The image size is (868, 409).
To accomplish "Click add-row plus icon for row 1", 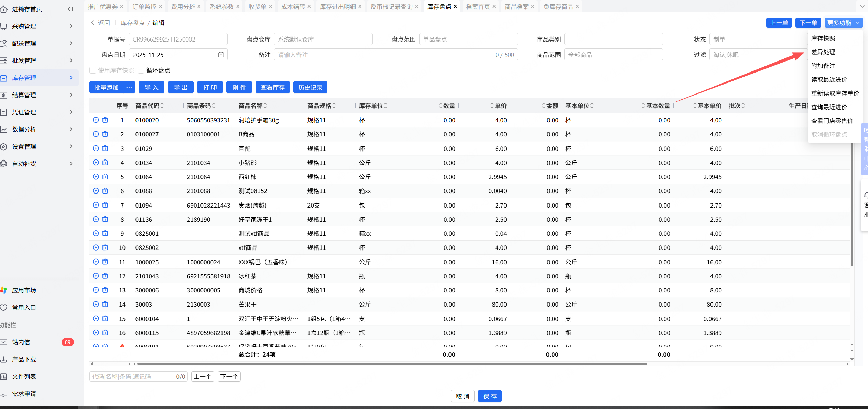I will [x=96, y=120].
